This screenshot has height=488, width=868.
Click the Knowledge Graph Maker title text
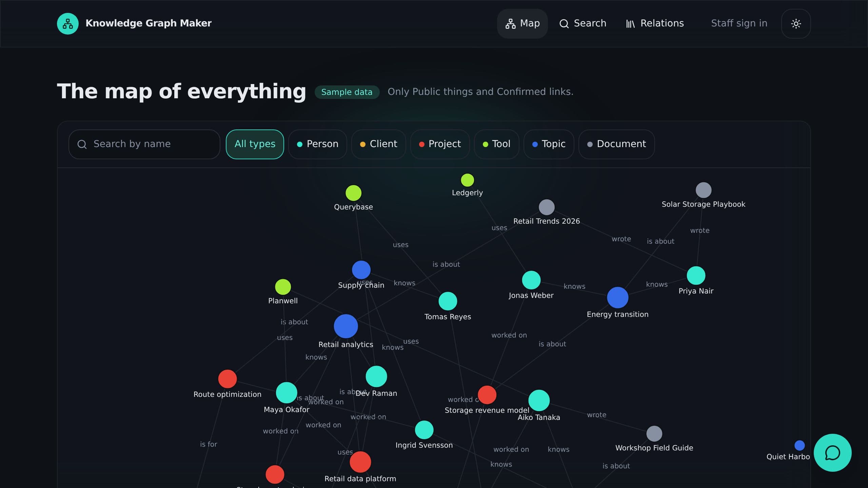click(x=149, y=23)
